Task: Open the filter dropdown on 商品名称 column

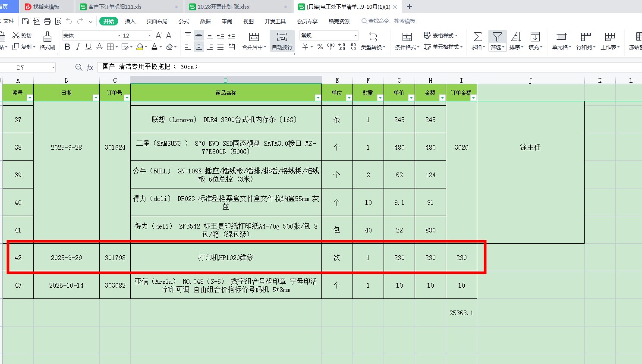Action: point(318,98)
